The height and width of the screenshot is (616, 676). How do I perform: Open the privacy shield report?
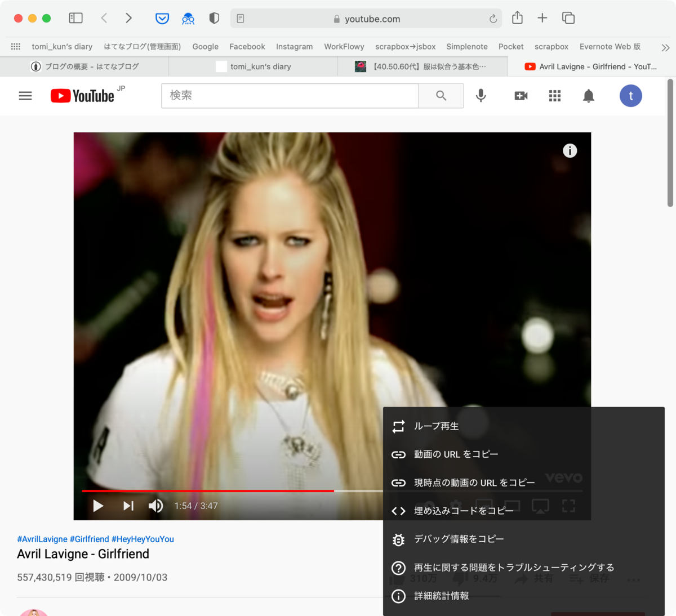click(214, 18)
